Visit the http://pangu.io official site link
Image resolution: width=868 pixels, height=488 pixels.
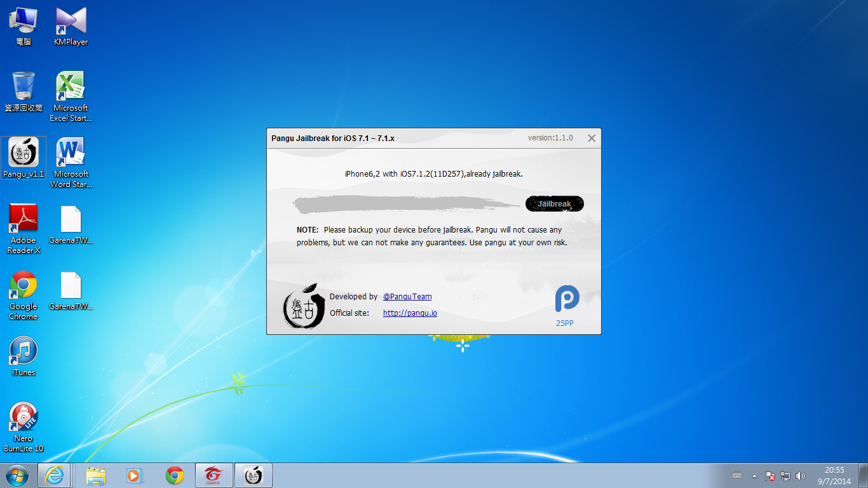(410, 313)
